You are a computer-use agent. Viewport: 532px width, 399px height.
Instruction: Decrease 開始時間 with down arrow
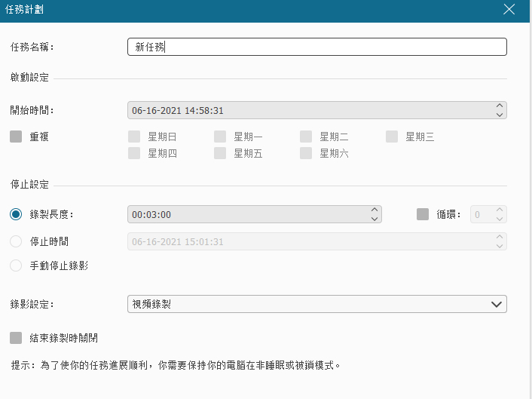point(500,115)
